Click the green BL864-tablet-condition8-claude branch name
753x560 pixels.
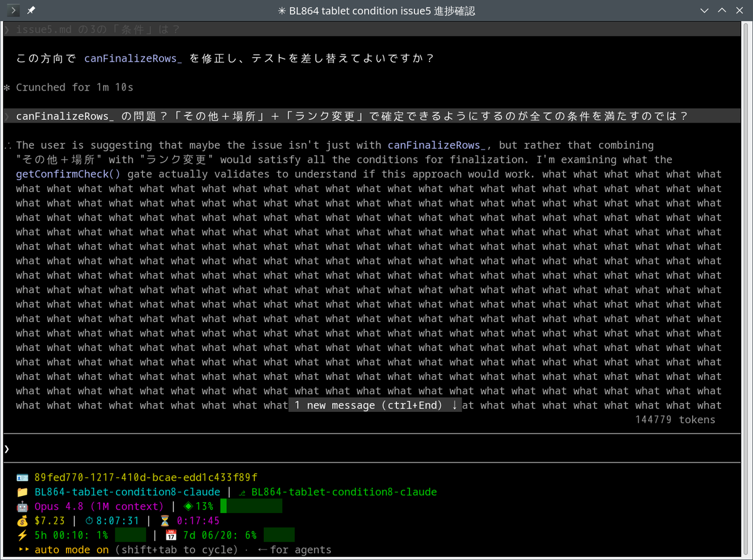click(x=344, y=492)
